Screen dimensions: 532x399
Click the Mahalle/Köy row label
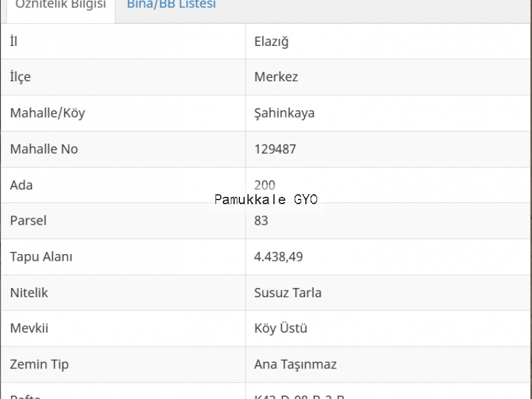tap(47, 113)
